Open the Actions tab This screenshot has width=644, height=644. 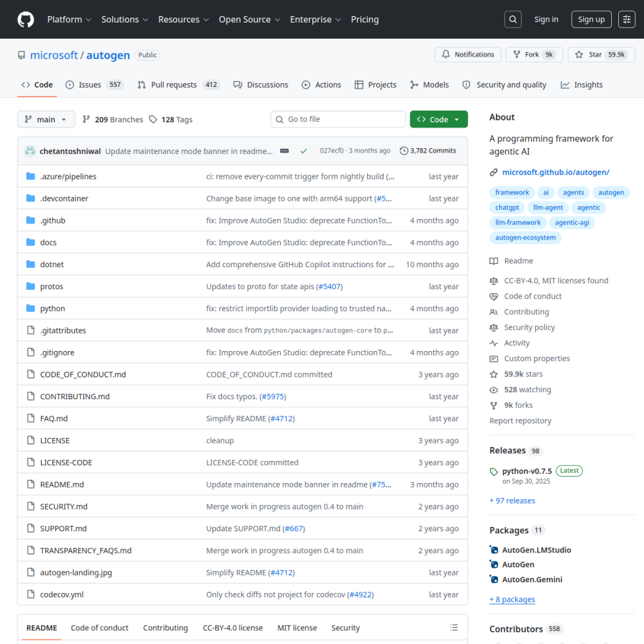(x=321, y=84)
